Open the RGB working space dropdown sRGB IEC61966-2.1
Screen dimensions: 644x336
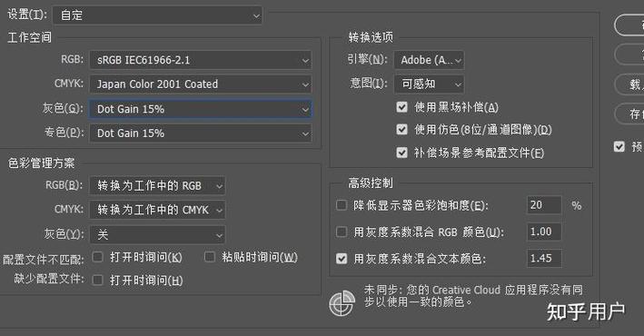(x=201, y=60)
